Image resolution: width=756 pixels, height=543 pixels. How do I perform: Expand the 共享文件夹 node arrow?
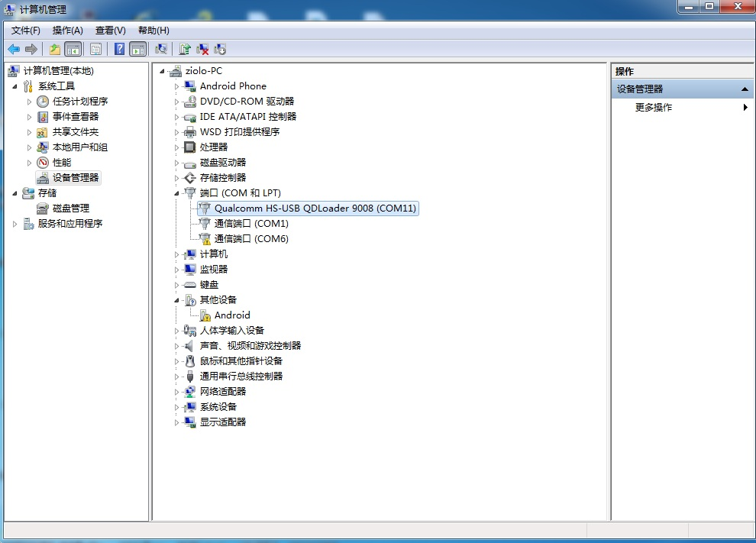[x=29, y=133]
